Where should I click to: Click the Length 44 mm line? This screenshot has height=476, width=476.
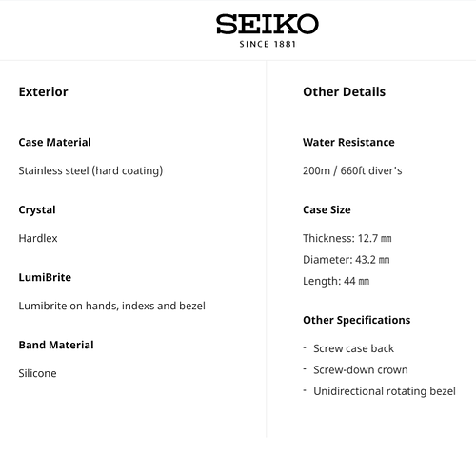[336, 282]
